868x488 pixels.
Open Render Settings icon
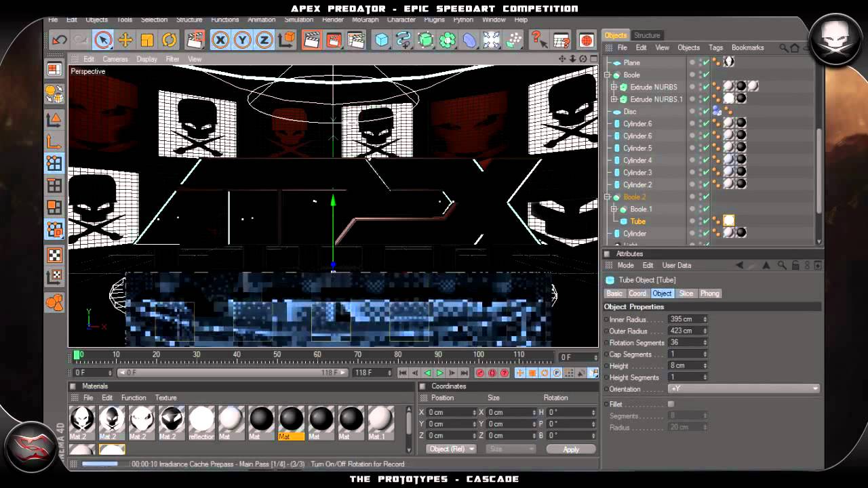[355, 40]
